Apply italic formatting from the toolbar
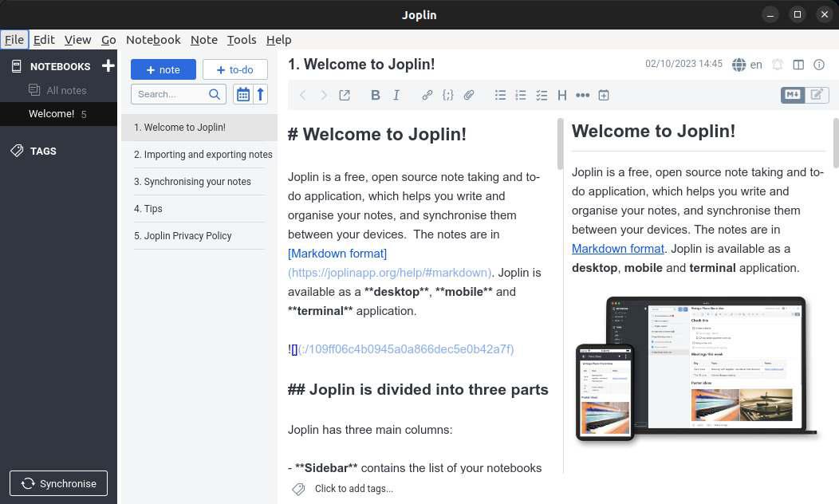This screenshot has width=839, height=504. click(x=396, y=95)
